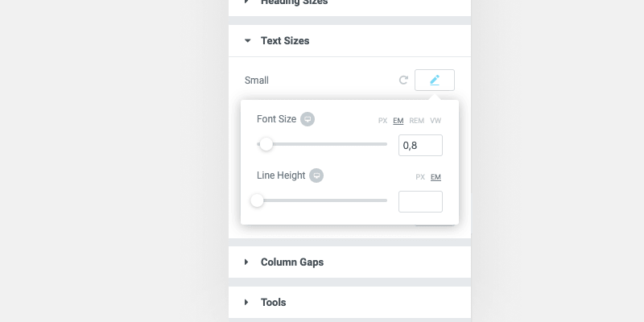Focus the empty Line Height value field
The image size is (644, 322).
pyautogui.click(x=420, y=201)
